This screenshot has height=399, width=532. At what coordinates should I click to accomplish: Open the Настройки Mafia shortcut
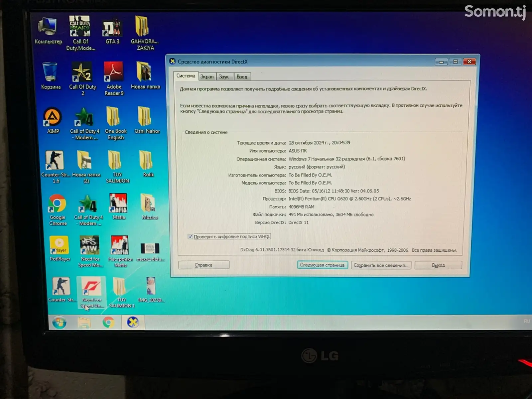(120, 252)
